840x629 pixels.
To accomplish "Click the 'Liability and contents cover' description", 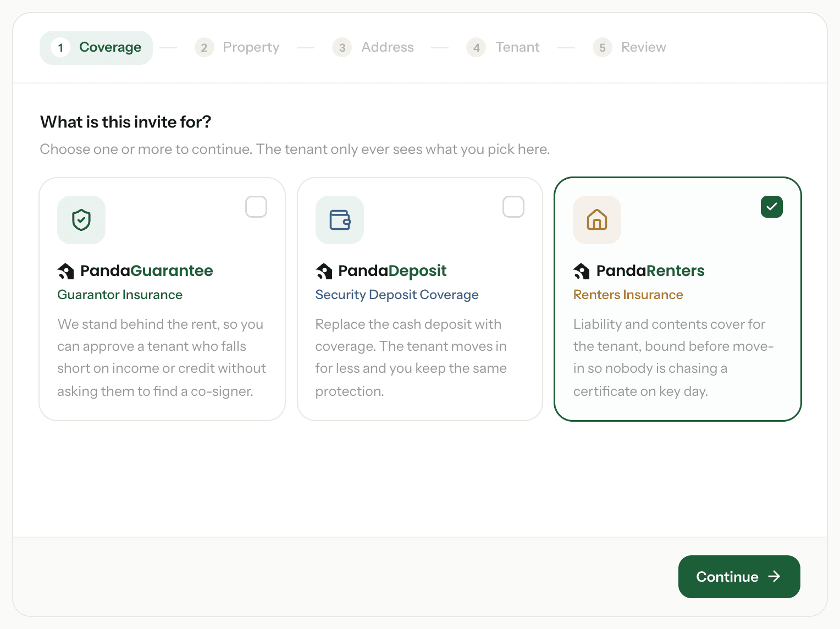I will tap(673, 357).
